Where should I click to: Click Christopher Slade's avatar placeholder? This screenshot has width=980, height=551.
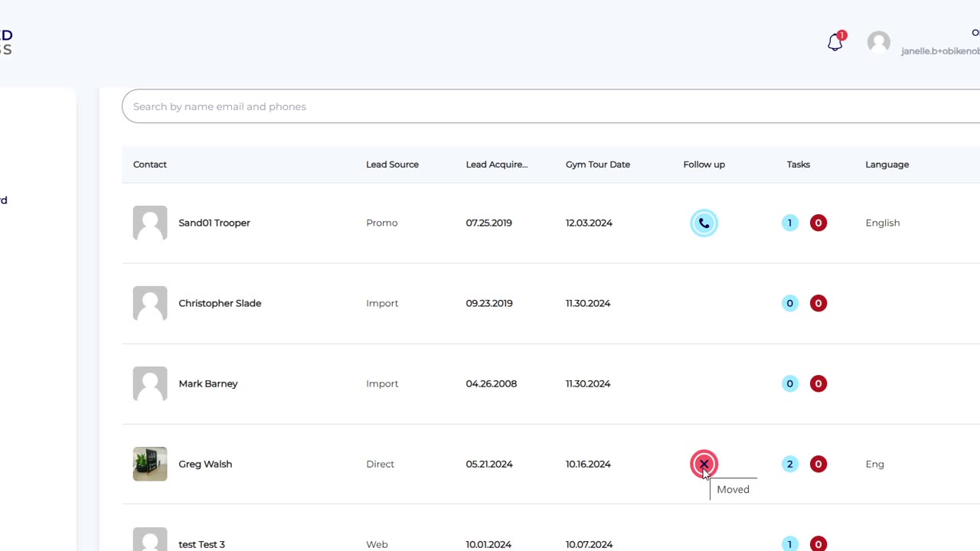pos(150,303)
